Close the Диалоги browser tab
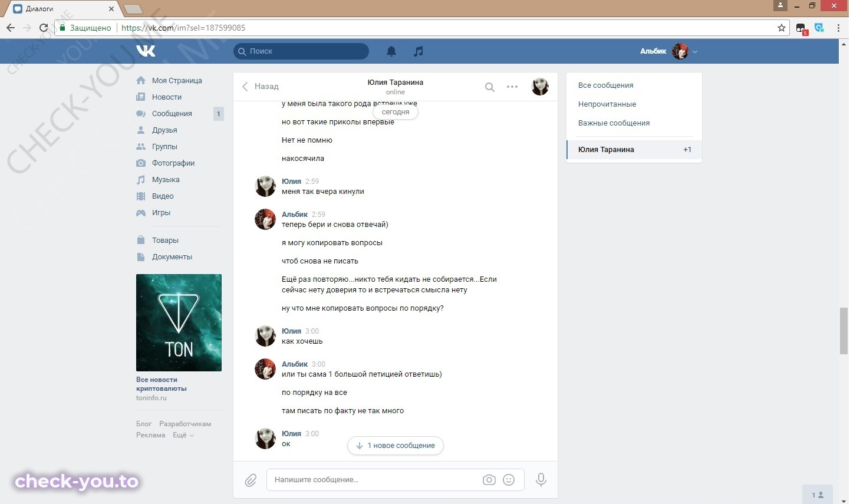 tap(111, 9)
